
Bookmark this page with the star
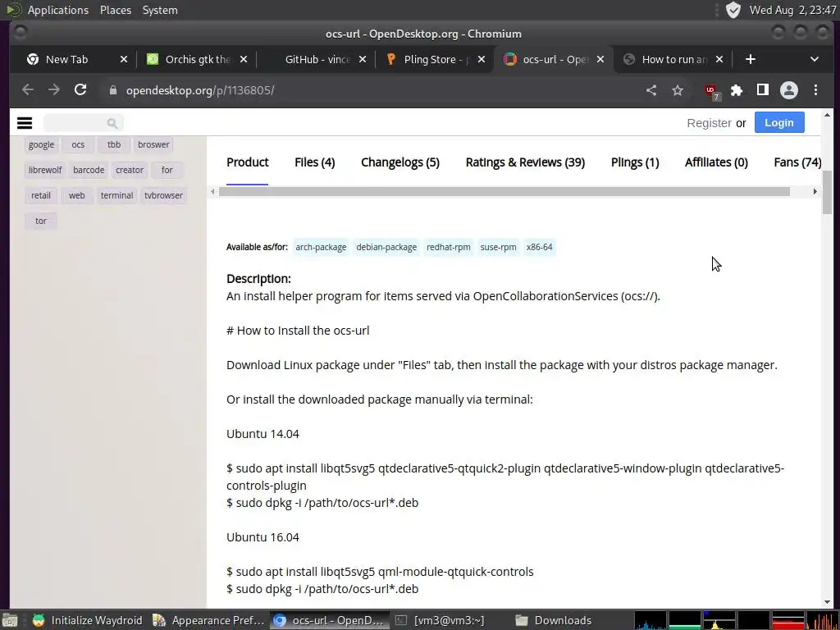coord(678,90)
